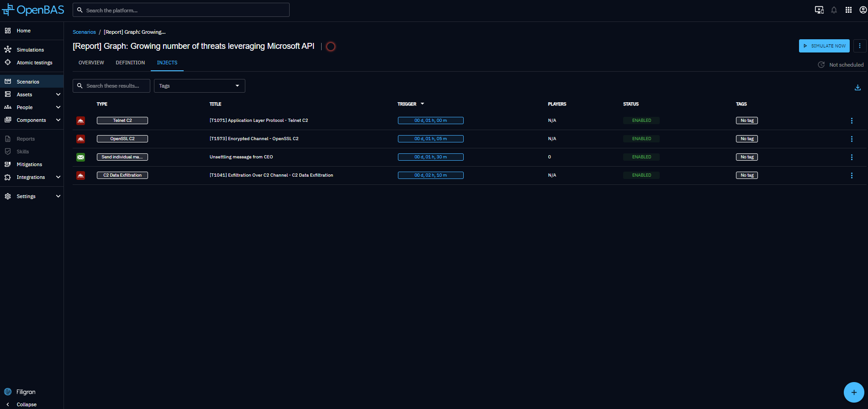The height and width of the screenshot is (409, 868).
Task: Collapse the left sidebar
Action: [26, 404]
